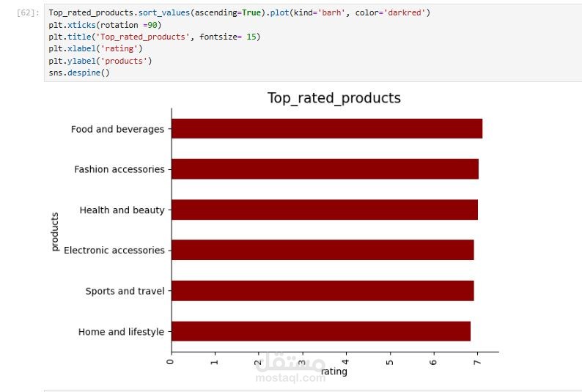Click the Electronic accessories axis label
582x392 pixels.
point(114,251)
